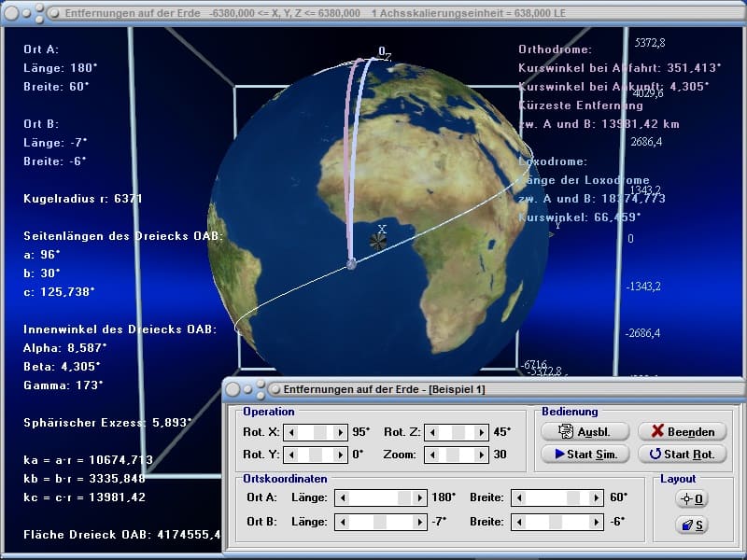
Task: Decrease Rot. X with its left arrow
Action: tap(291, 432)
